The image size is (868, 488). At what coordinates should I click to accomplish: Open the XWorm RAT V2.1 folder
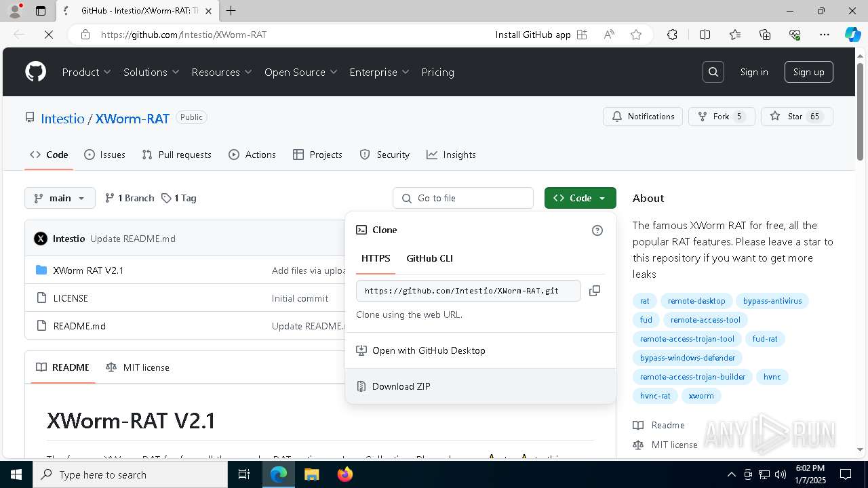click(x=88, y=270)
